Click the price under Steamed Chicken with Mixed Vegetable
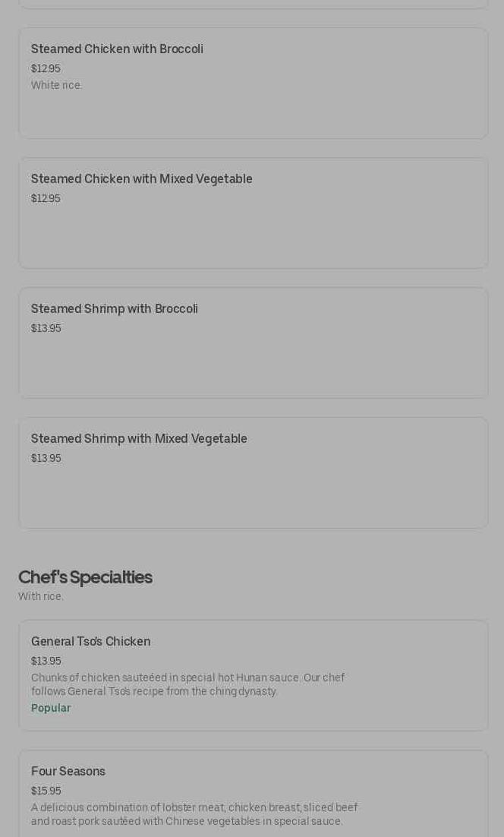 [46, 198]
